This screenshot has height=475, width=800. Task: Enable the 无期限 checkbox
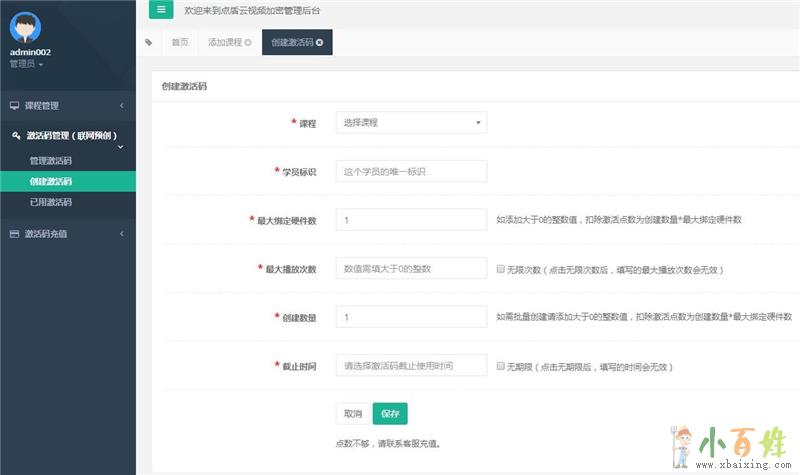coord(501,366)
